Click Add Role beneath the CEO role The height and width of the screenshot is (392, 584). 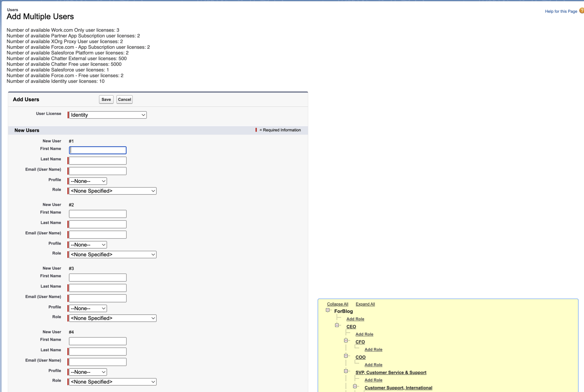364,334
